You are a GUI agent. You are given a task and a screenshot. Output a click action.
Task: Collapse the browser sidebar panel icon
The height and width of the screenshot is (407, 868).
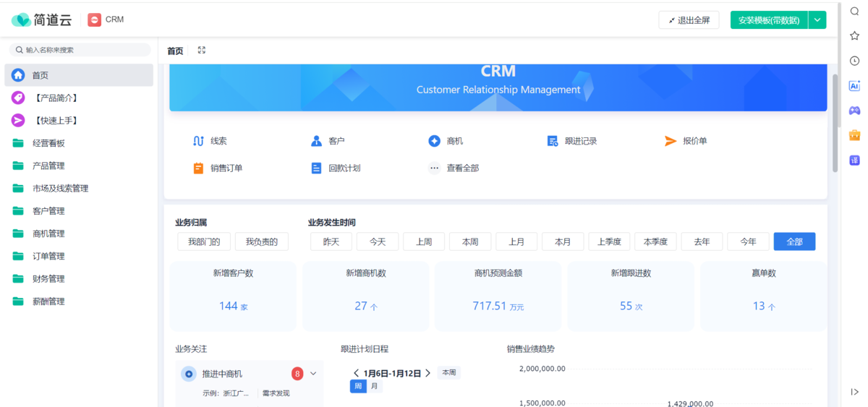tap(854, 392)
